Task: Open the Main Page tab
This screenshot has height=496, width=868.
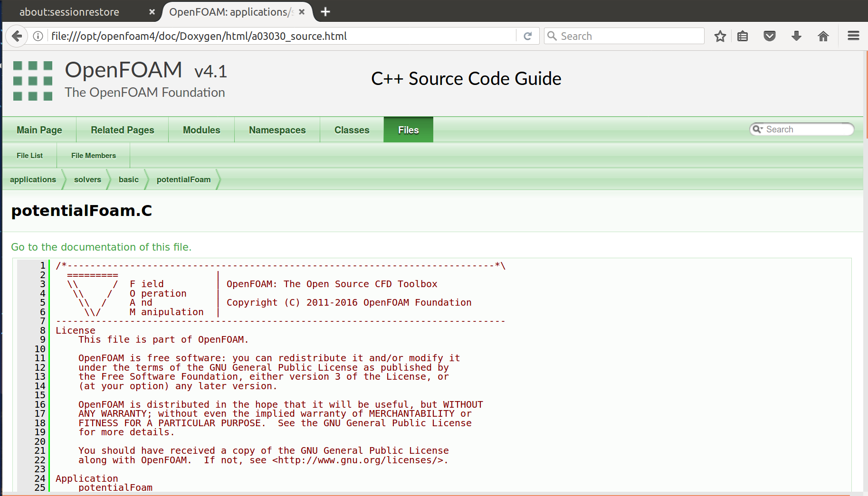Action: [39, 130]
